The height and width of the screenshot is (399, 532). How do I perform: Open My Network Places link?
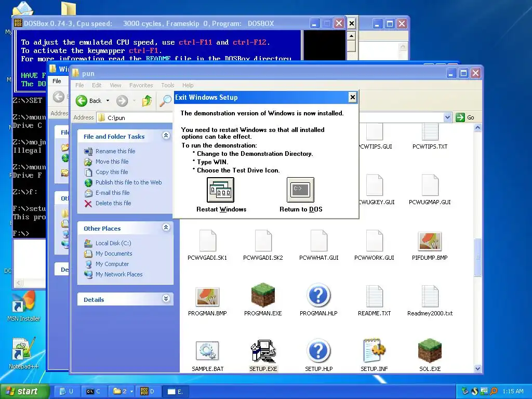tap(119, 274)
